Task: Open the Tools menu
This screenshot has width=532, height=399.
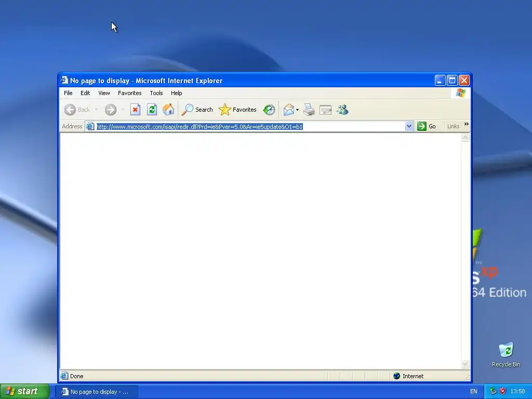Action: [x=156, y=93]
